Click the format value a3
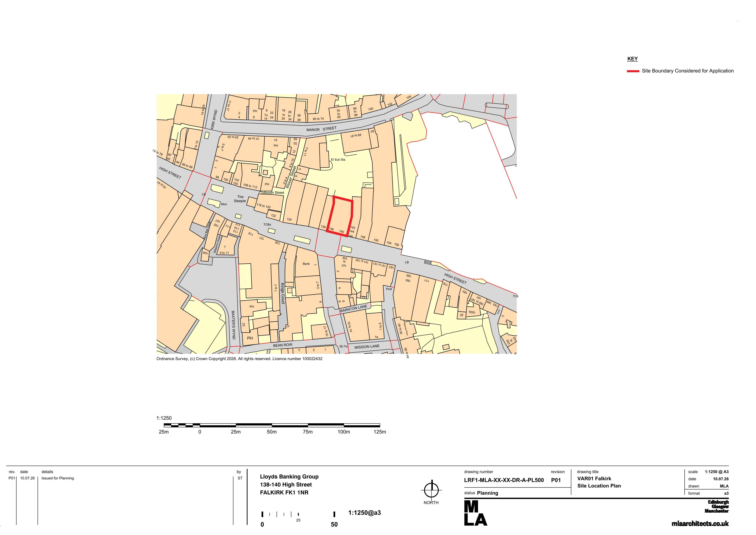Viewport: 756px width, 535px height. pyautogui.click(x=726, y=493)
